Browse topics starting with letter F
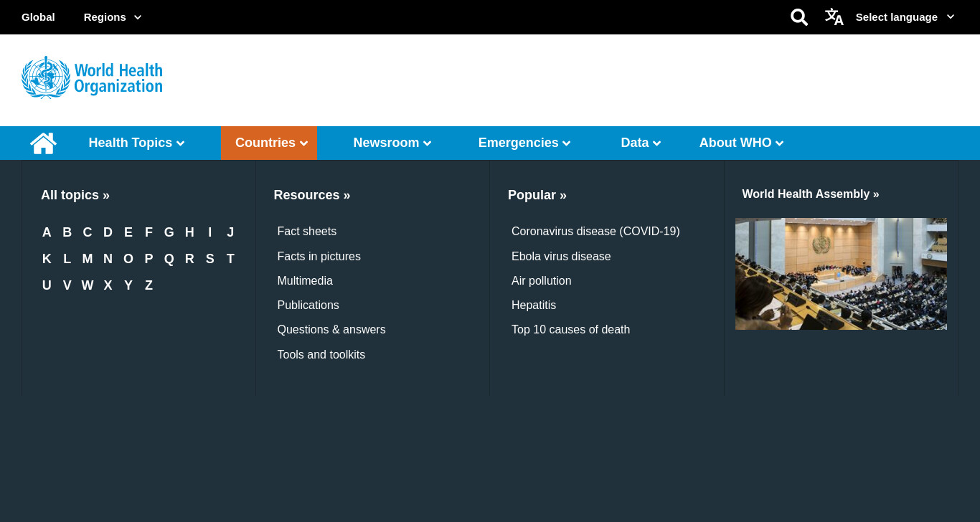980x522 pixels. click(x=149, y=232)
